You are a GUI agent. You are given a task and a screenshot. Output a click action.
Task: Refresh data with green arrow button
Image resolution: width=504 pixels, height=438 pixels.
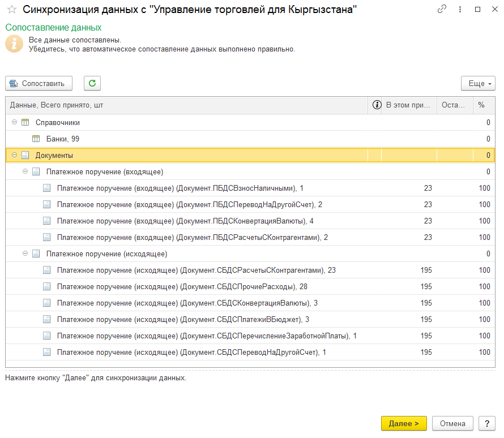point(92,84)
